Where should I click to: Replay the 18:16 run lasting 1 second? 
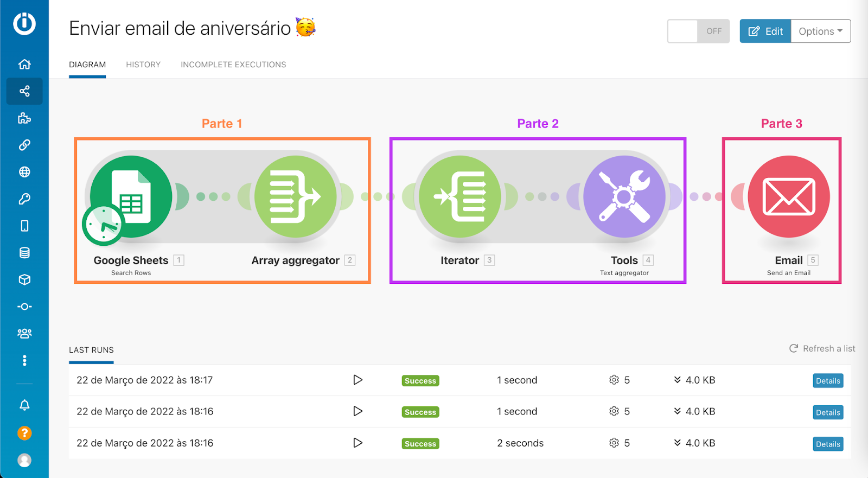358,411
